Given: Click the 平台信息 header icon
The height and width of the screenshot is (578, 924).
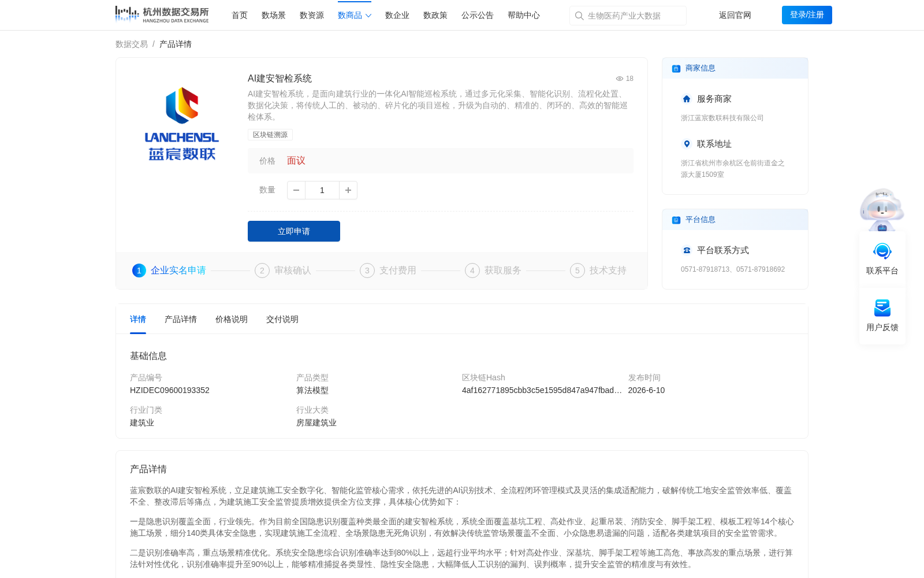Looking at the screenshot, I should [x=676, y=220].
